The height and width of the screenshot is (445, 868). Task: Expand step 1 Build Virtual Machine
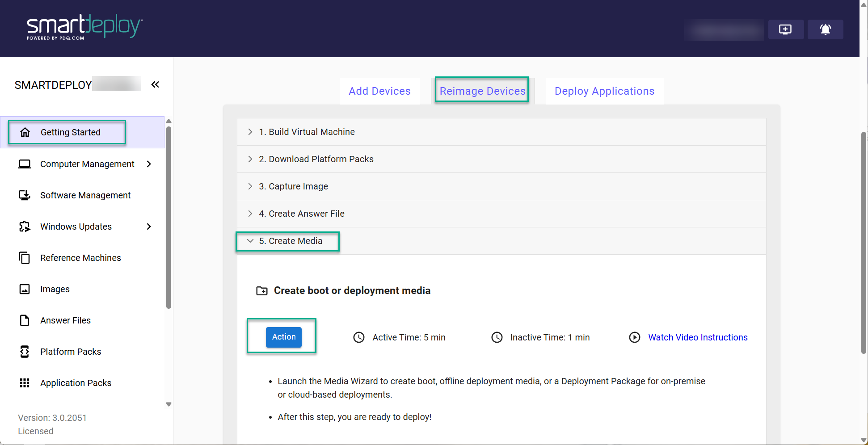point(501,132)
